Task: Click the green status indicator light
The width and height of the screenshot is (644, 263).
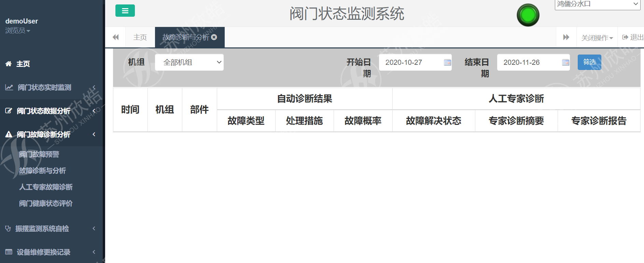Action: (x=528, y=15)
